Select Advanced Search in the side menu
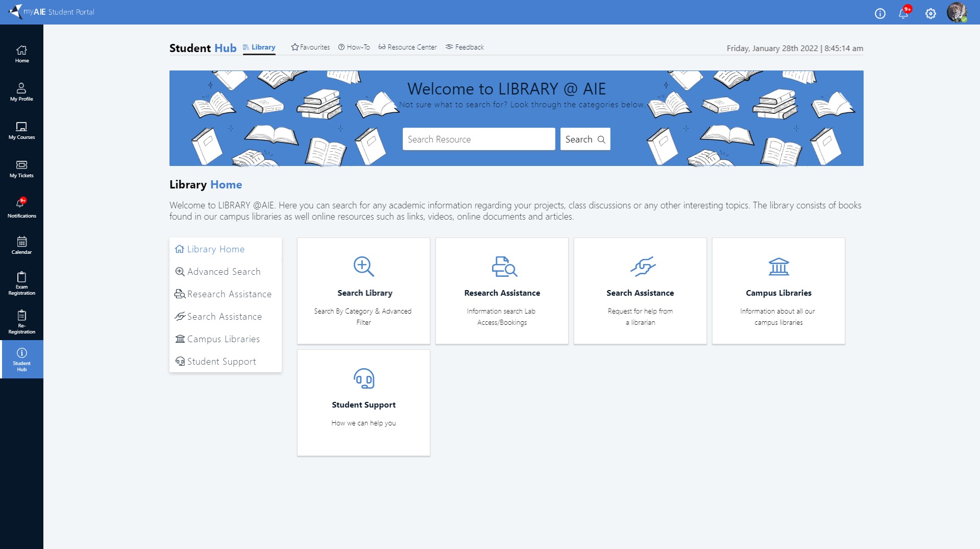Image resolution: width=980 pixels, height=549 pixels. (x=226, y=272)
